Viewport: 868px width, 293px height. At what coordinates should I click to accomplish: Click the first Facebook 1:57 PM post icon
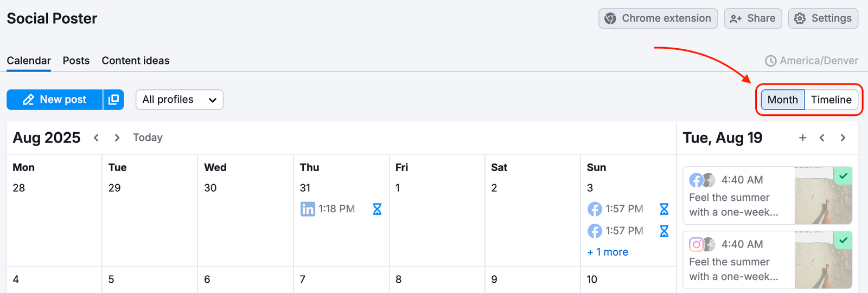tap(595, 209)
